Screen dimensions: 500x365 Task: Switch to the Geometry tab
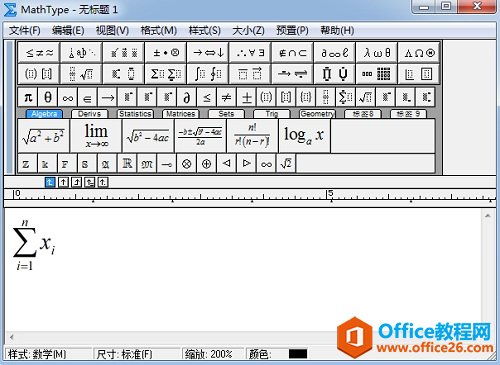pos(317,114)
